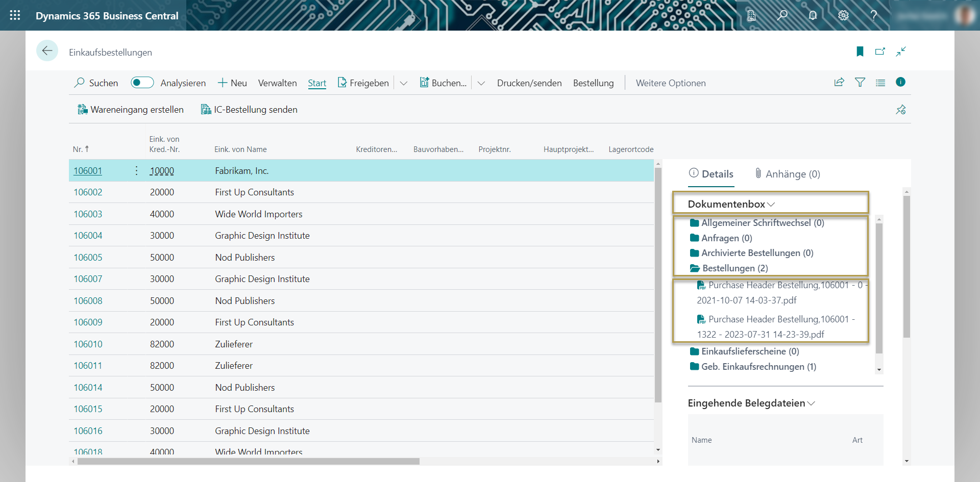Click the filter funnel icon
This screenshot has height=482, width=980.
click(860, 83)
